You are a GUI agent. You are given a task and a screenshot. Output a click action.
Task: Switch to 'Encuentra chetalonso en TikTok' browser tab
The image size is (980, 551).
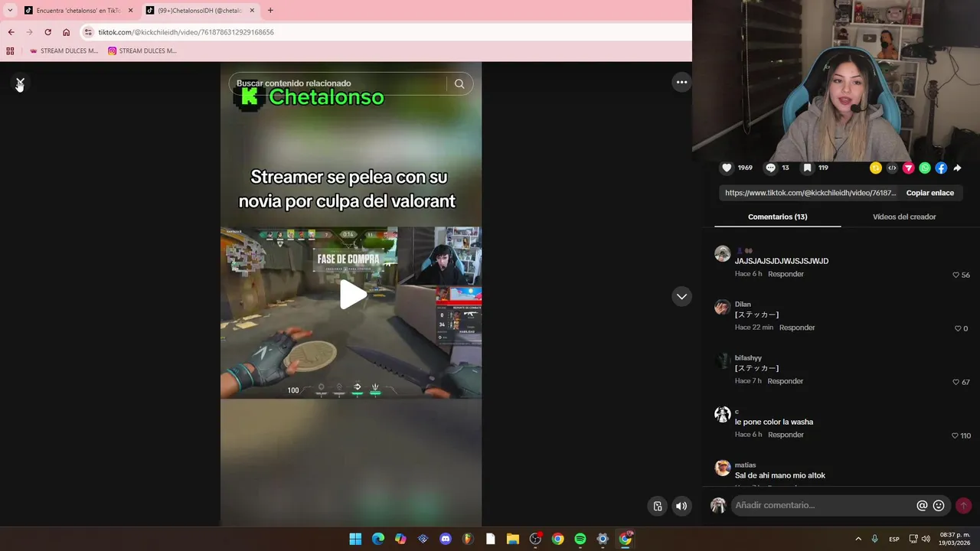(73, 11)
